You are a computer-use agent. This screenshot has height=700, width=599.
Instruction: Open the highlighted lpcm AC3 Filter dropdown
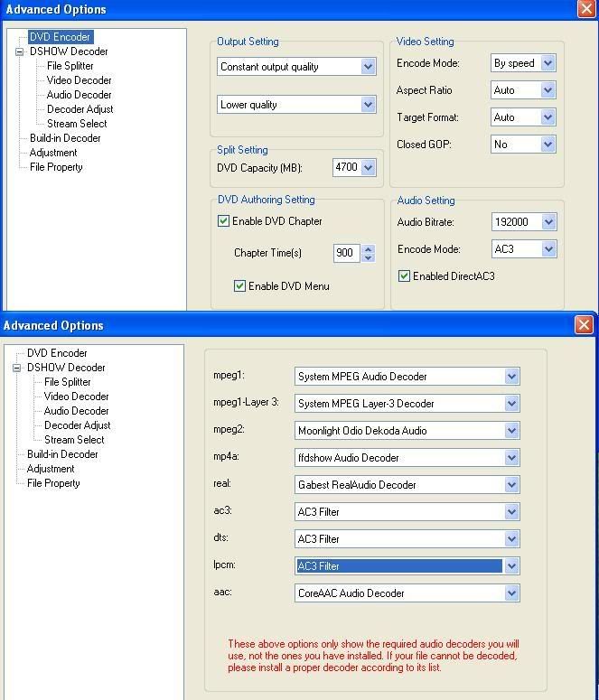click(511, 566)
